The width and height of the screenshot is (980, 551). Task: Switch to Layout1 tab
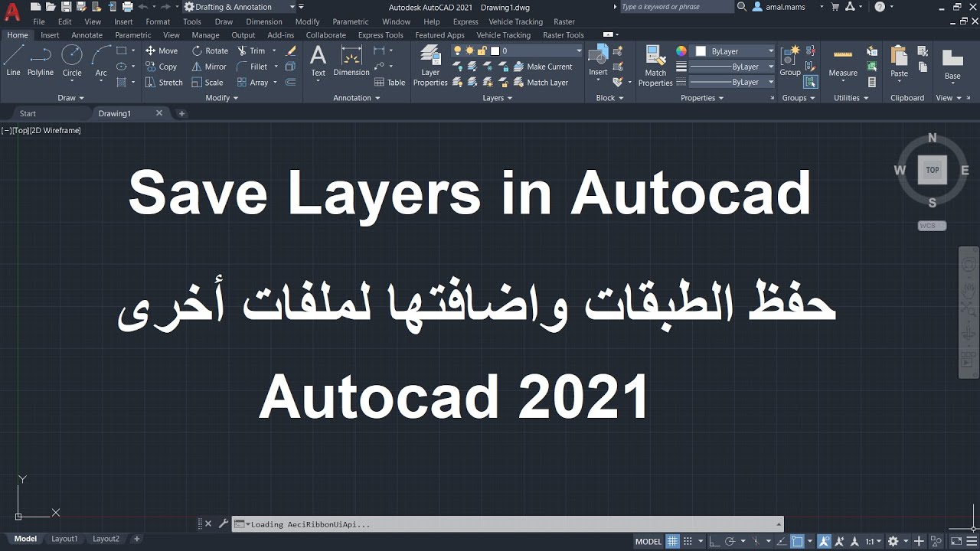pyautogui.click(x=64, y=539)
